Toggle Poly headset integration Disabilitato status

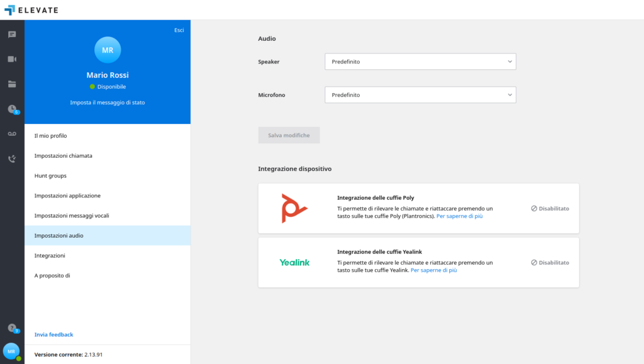[550, 208]
